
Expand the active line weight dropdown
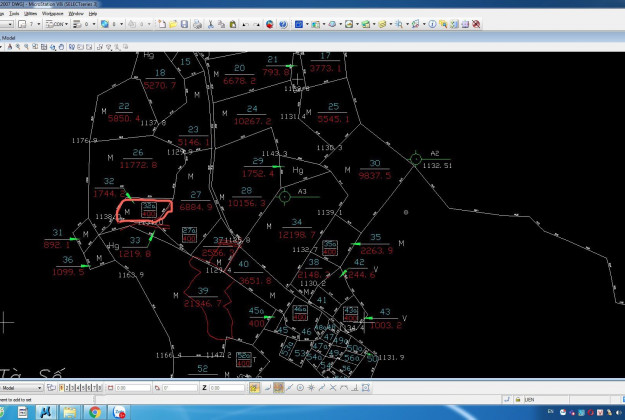93,23
